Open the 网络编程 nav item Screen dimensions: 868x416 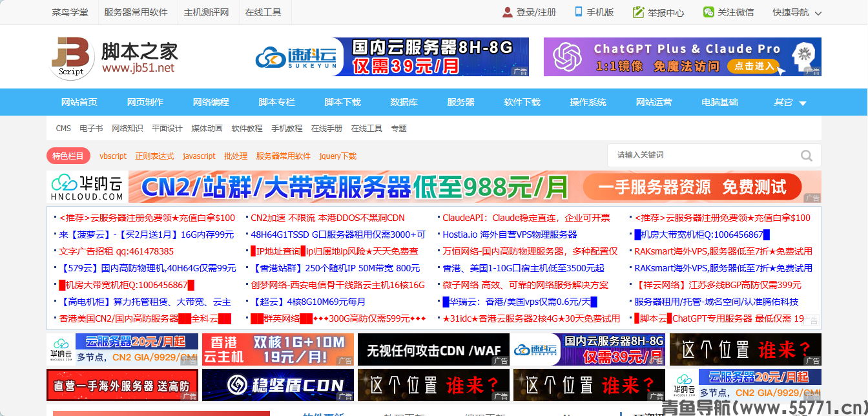(211, 102)
